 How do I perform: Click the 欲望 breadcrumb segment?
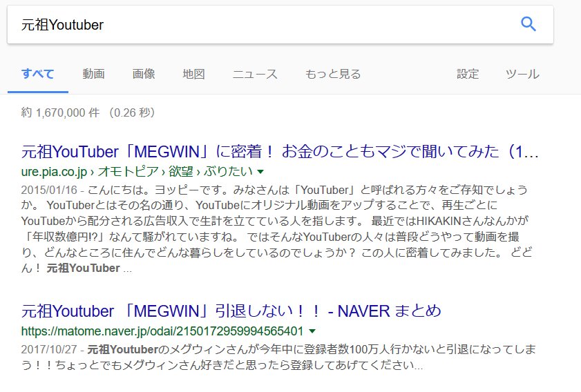click(181, 171)
